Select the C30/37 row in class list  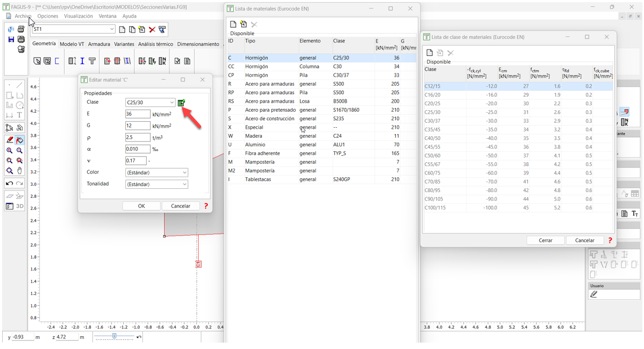click(433, 121)
